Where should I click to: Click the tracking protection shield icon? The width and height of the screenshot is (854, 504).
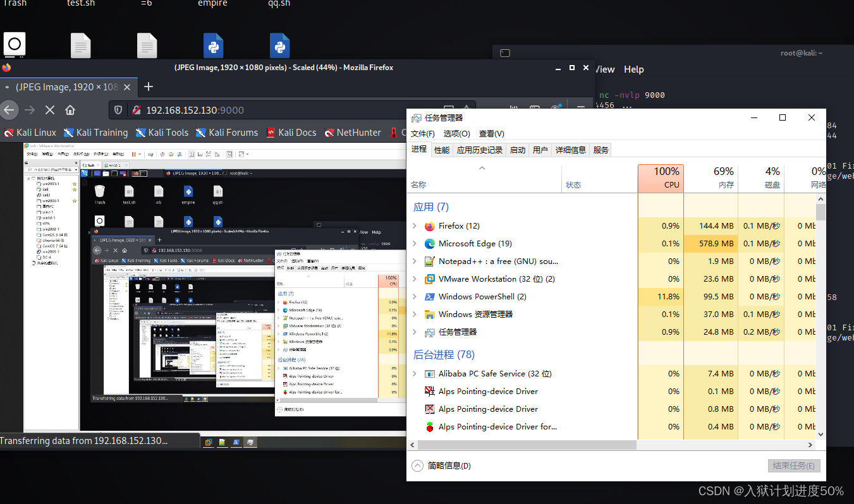(118, 111)
